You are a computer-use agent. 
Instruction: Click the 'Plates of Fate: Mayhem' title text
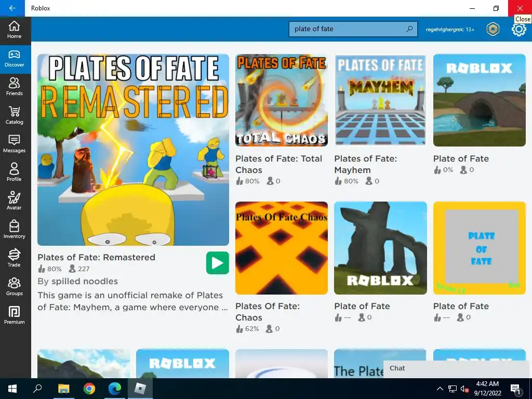click(365, 164)
